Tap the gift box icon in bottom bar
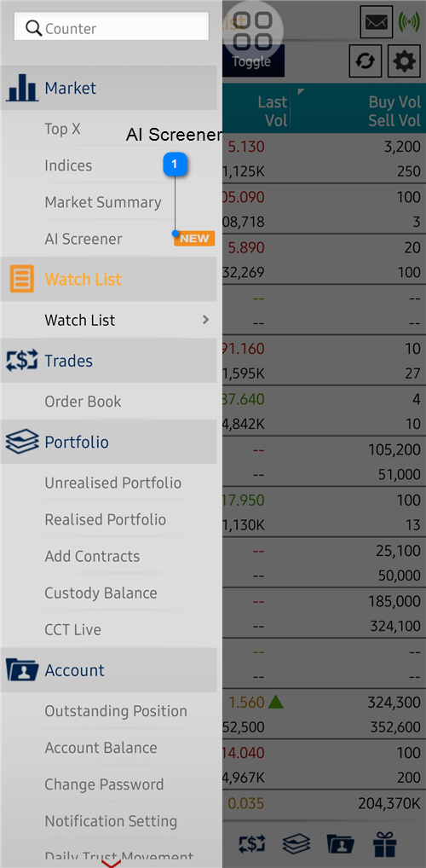 coord(384,845)
